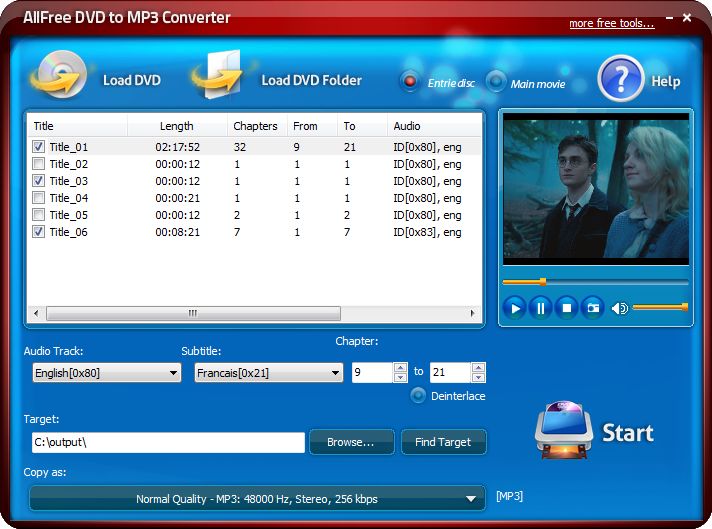Click the Load DVD disc icon
712x529 pixels.
[x=59, y=74]
